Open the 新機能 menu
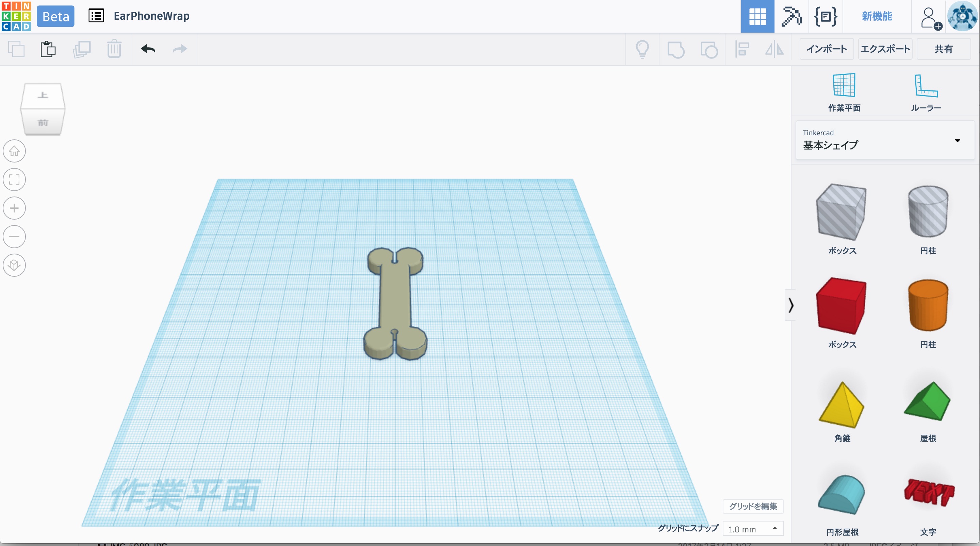Screen dimensions: 980x546 (877, 16)
